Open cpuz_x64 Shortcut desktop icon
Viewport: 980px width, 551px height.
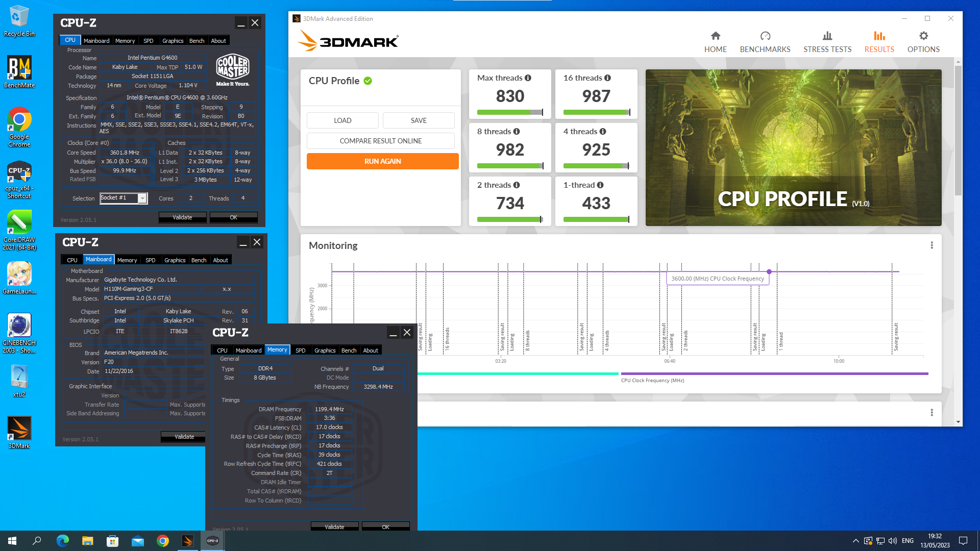coord(19,180)
